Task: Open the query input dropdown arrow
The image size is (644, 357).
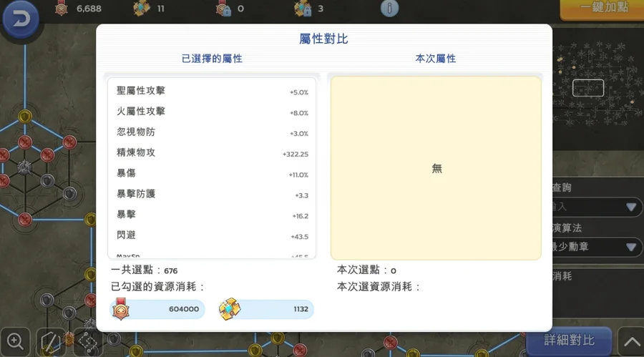Action: 632,207
